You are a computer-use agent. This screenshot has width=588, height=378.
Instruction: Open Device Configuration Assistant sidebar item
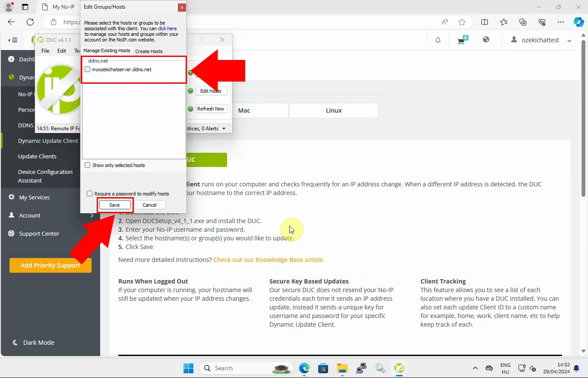[x=45, y=176]
